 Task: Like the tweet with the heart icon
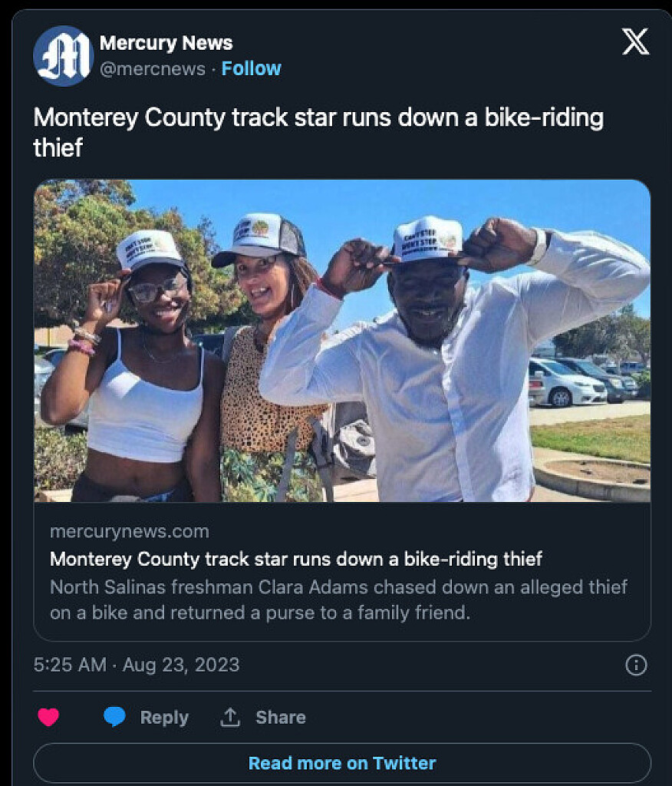(48, 717)
